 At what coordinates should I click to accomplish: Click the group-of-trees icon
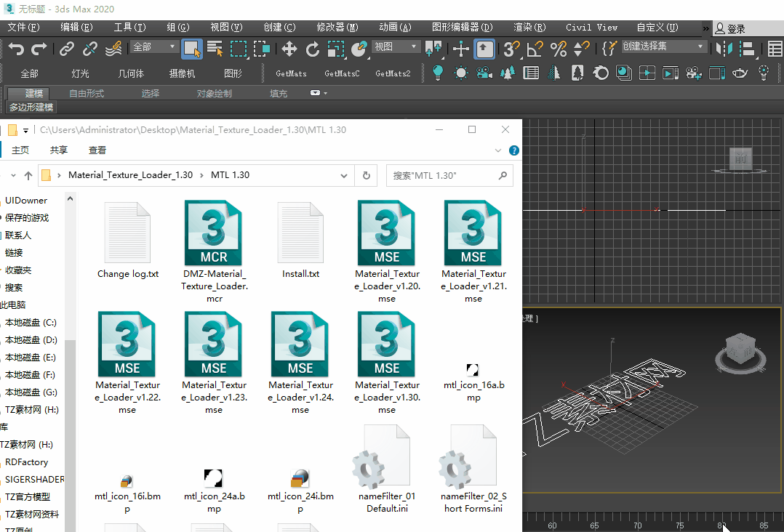pos(508,73)
